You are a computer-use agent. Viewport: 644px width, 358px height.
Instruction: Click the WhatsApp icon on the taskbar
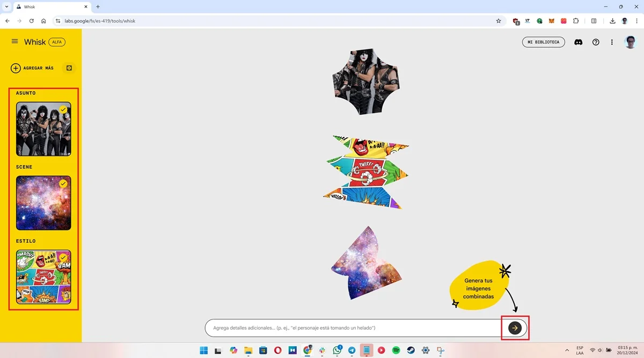[x=337, y=350]
